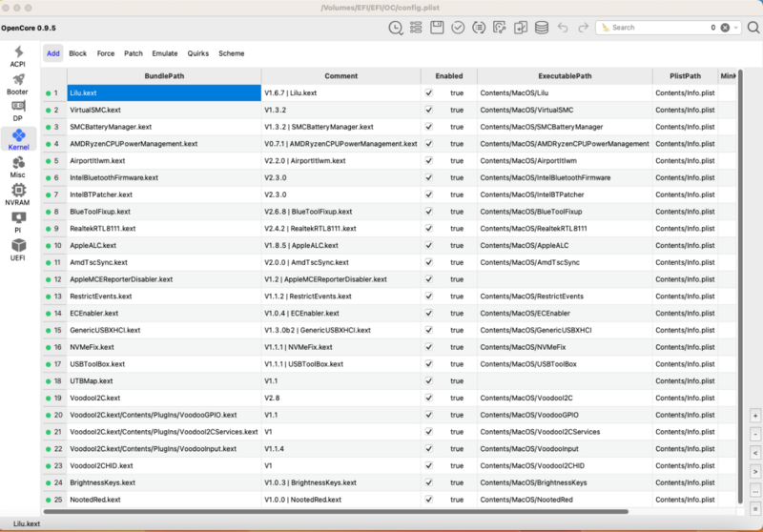Open the search field dropdown arrow

[x=735, y=28]
